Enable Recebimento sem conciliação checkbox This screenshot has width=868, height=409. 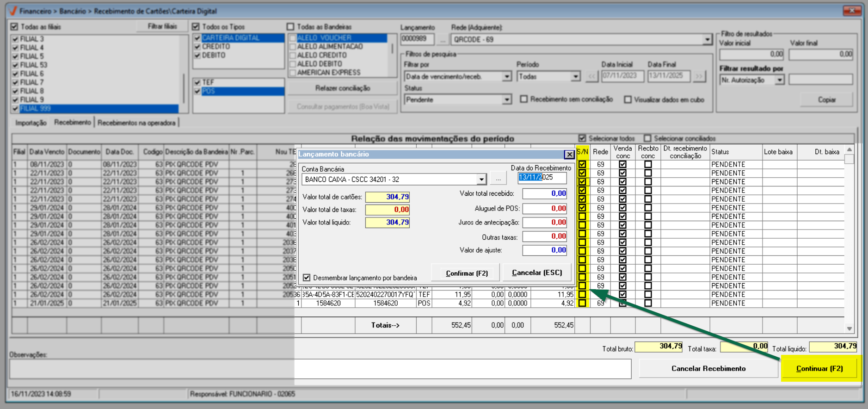pos(524,99)
